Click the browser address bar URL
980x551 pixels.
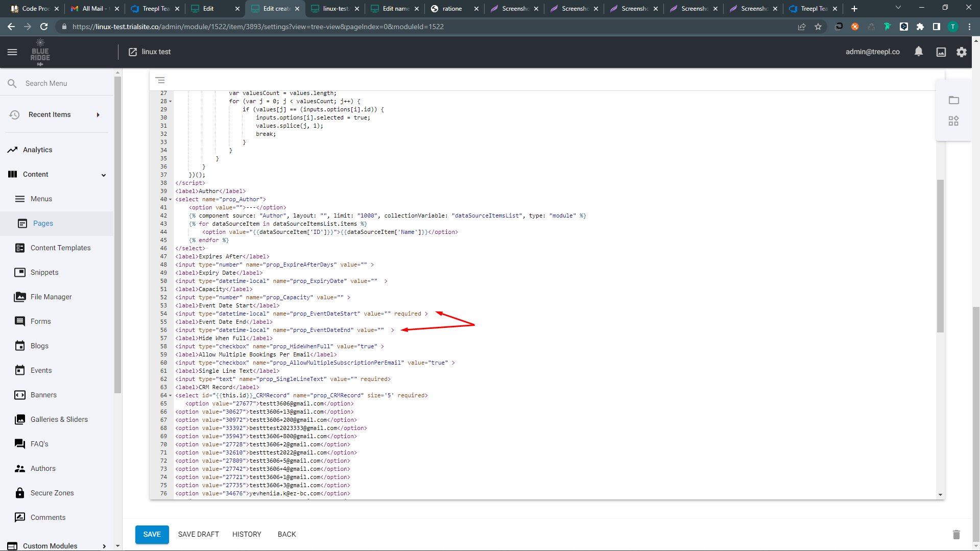tap(258, 27)
